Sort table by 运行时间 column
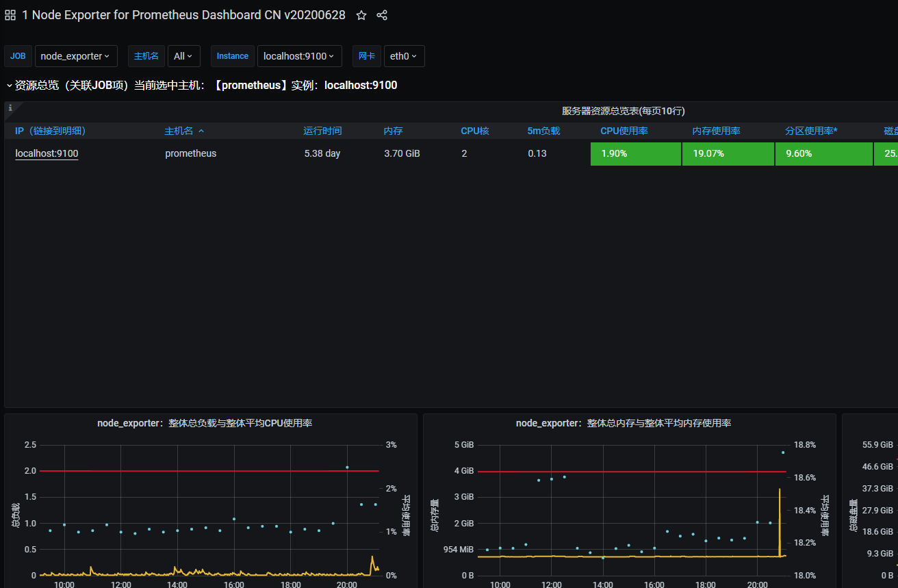Image resolution: width=898 pixels, height=588 pixels. pos(322,131)
